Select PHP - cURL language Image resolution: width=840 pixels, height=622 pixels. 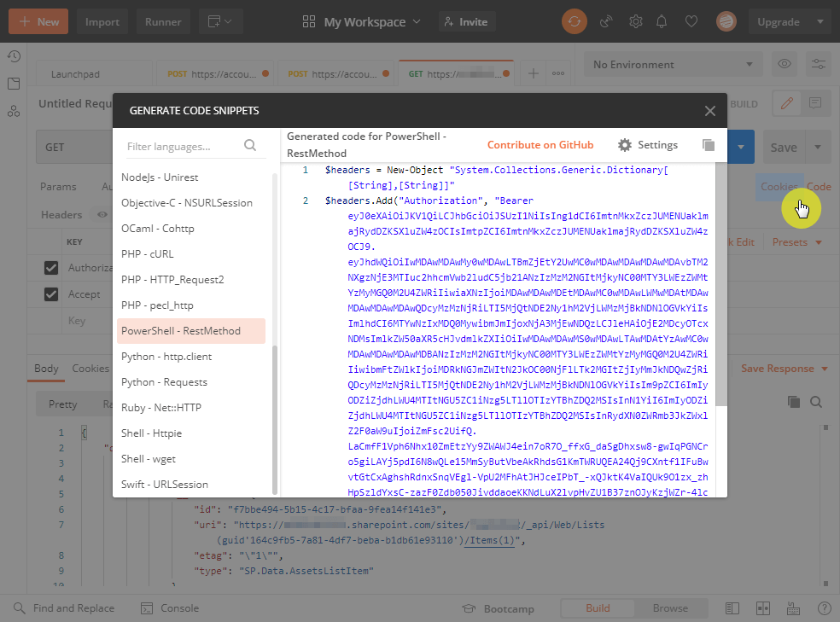pos(190,253)
